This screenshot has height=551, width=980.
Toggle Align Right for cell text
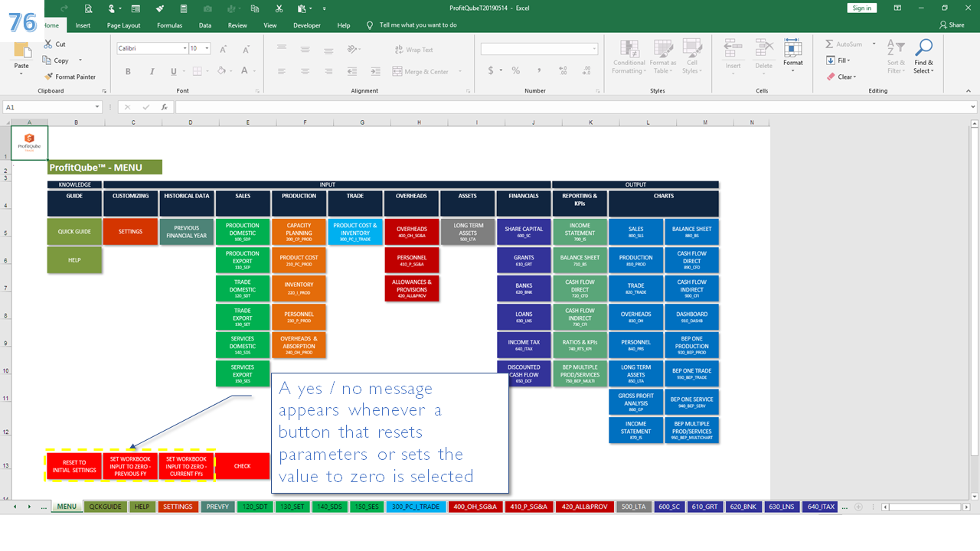coord(328,71)
